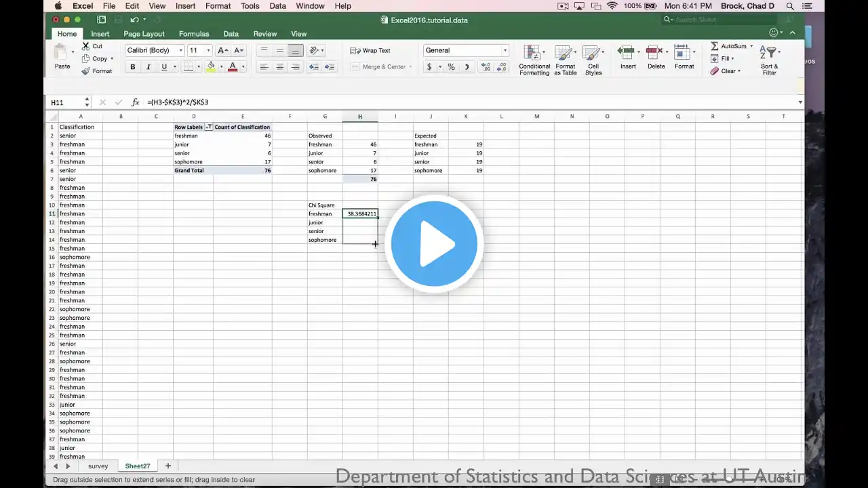Add a new sheet with plus button
Viewport: 868px width, 488px height.
[168, 466]
